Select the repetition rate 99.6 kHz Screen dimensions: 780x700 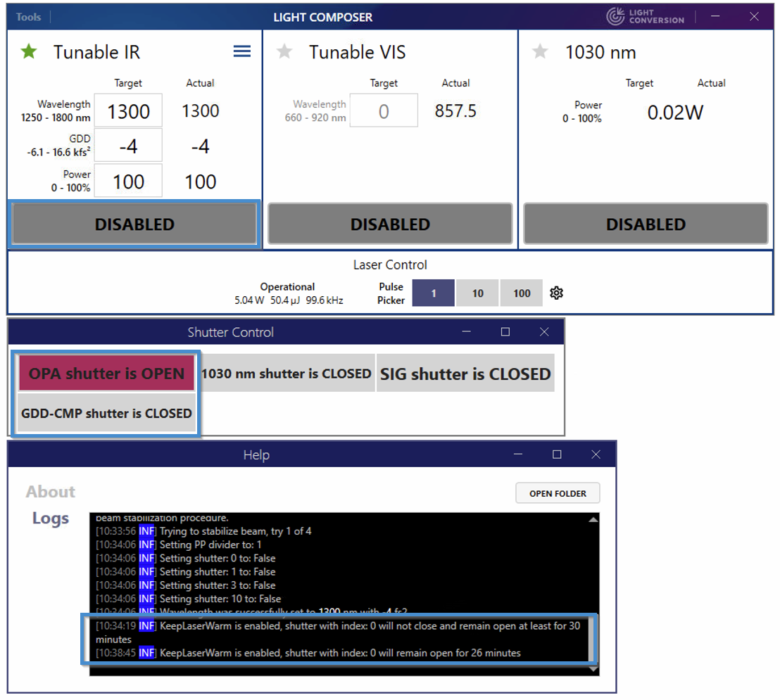coord(325,300)
